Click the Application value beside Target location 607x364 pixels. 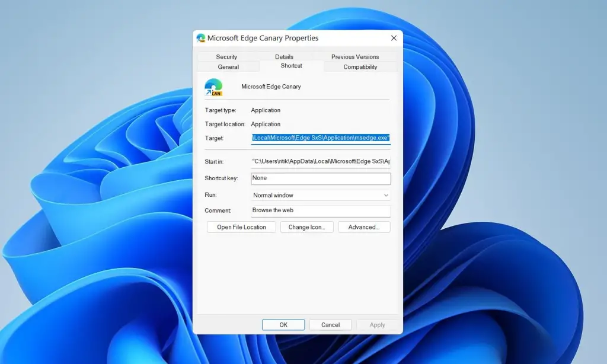pos(266,124)
